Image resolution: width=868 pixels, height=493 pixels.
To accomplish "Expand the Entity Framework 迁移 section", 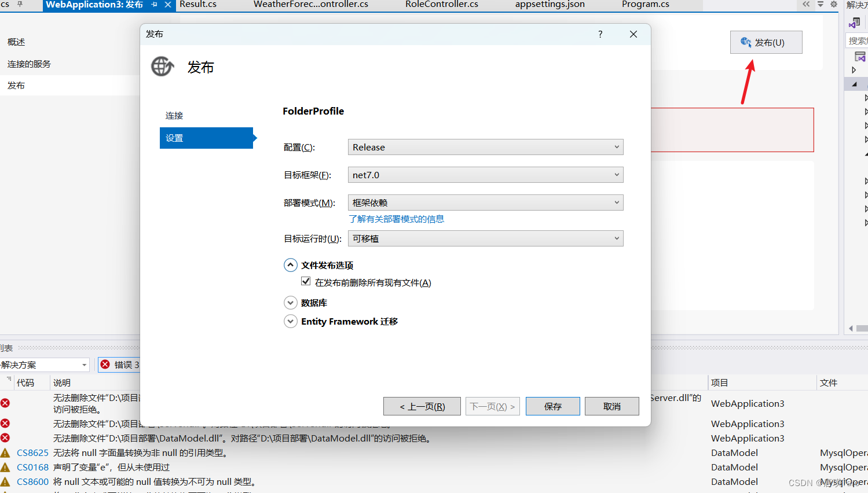I will pos(291,321).
